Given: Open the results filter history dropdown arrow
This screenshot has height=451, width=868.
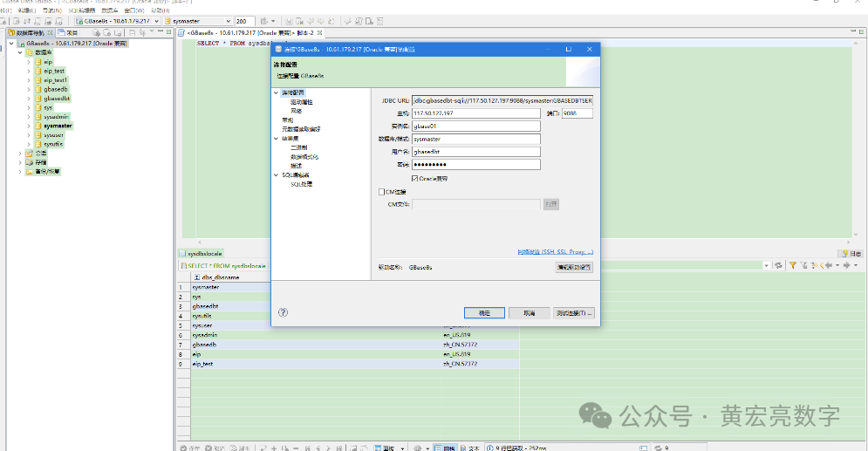Looking at the screenshot, I should click(x=766, y=265).
